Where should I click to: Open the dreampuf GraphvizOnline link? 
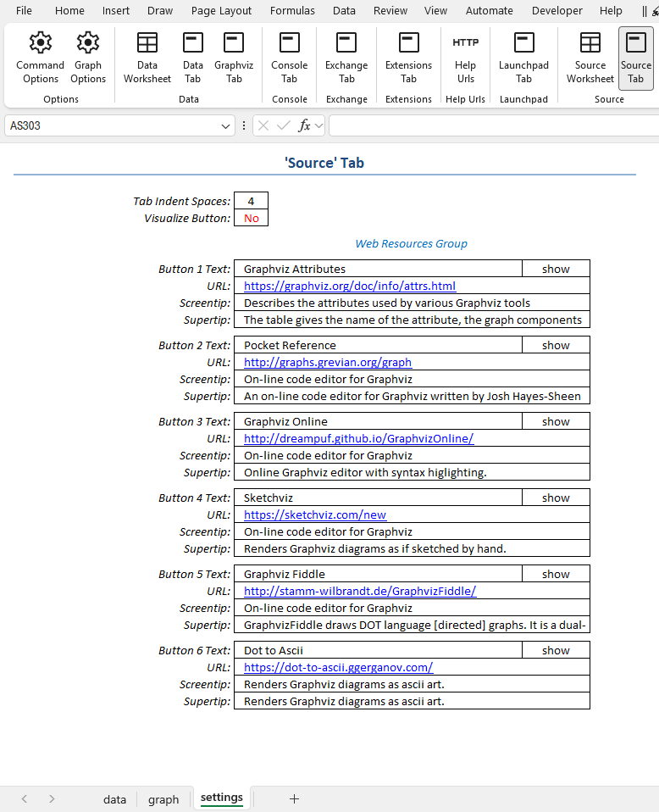coord(359,438)
